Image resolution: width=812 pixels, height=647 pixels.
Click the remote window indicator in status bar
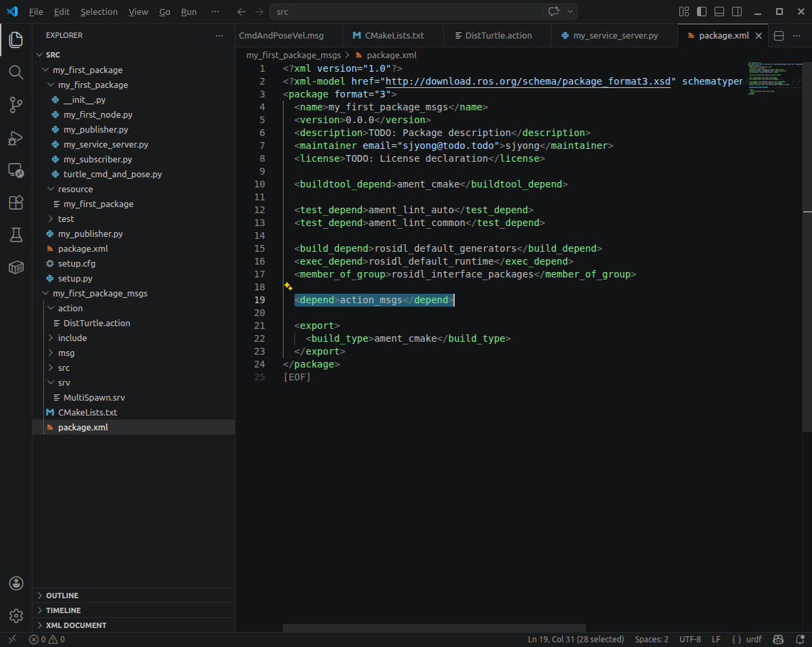coord(12,640)
